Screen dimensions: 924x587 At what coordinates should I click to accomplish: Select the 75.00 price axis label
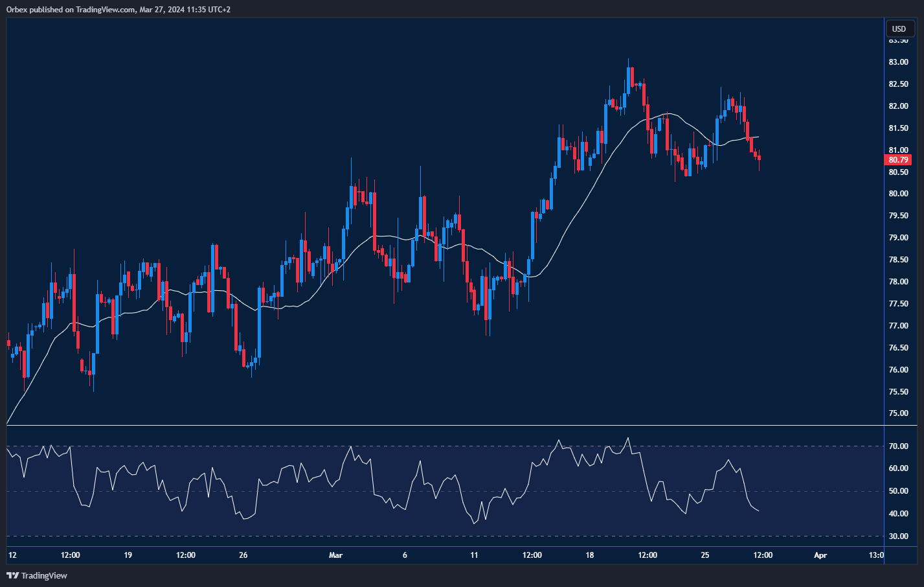pos(898,413)
